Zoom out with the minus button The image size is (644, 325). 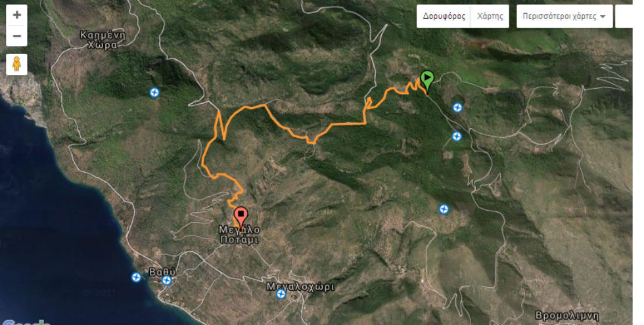click(17, 36)
